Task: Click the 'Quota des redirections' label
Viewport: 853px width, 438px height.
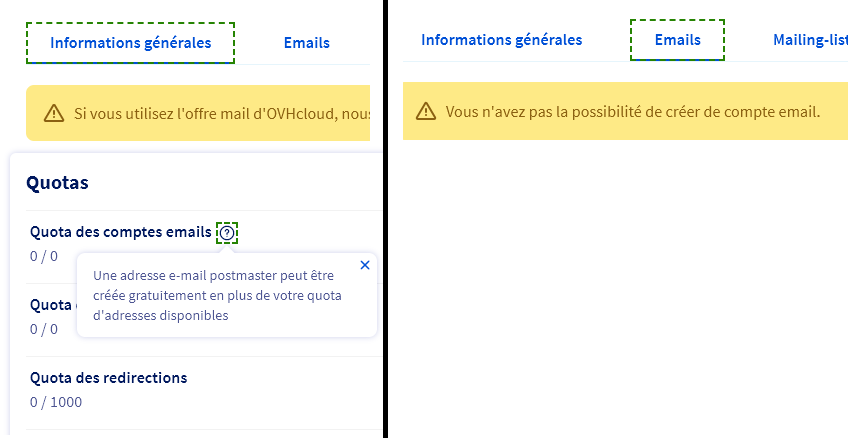Action: tap(108, 378)
